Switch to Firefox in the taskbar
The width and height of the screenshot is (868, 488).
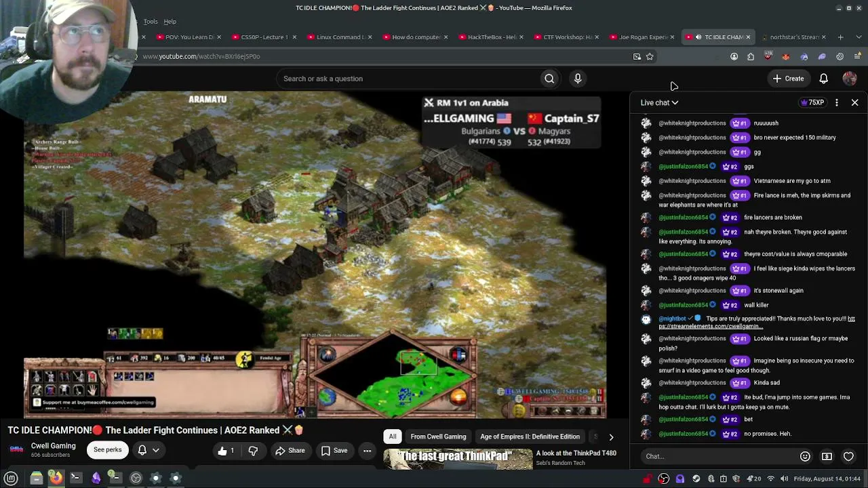click(x=56, y=479)
